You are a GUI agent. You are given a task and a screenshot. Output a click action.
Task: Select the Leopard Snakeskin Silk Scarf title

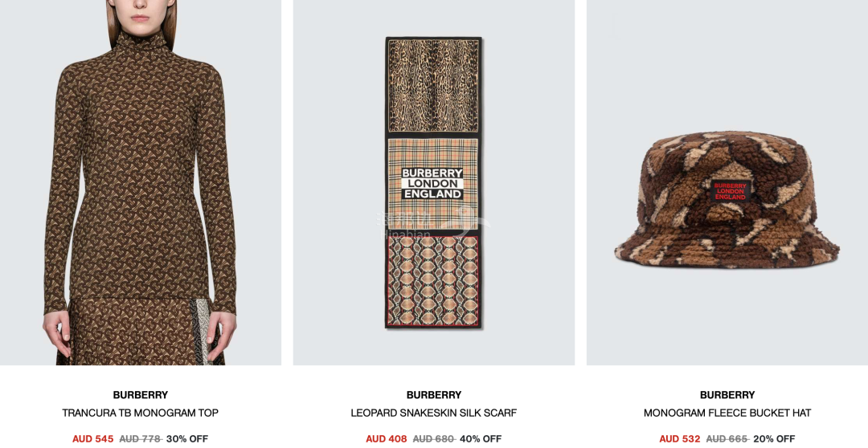pyautogui.click(x=433, y=413)
